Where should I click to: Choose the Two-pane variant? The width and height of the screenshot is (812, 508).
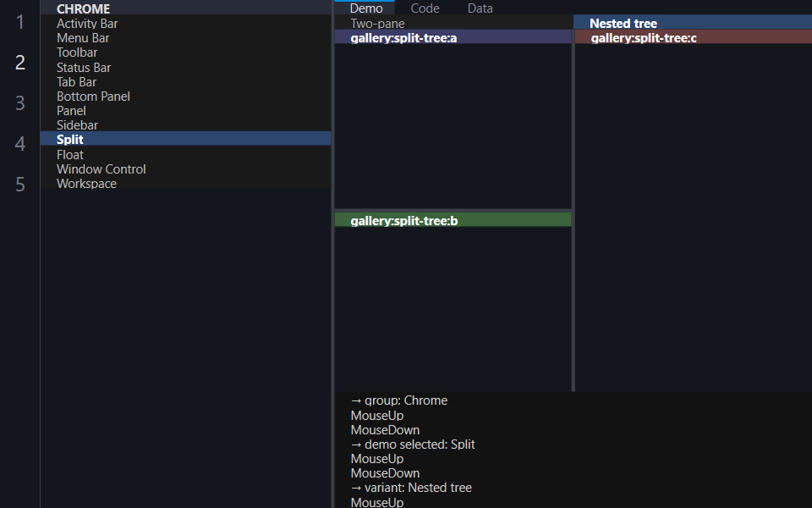click(453, 23)
